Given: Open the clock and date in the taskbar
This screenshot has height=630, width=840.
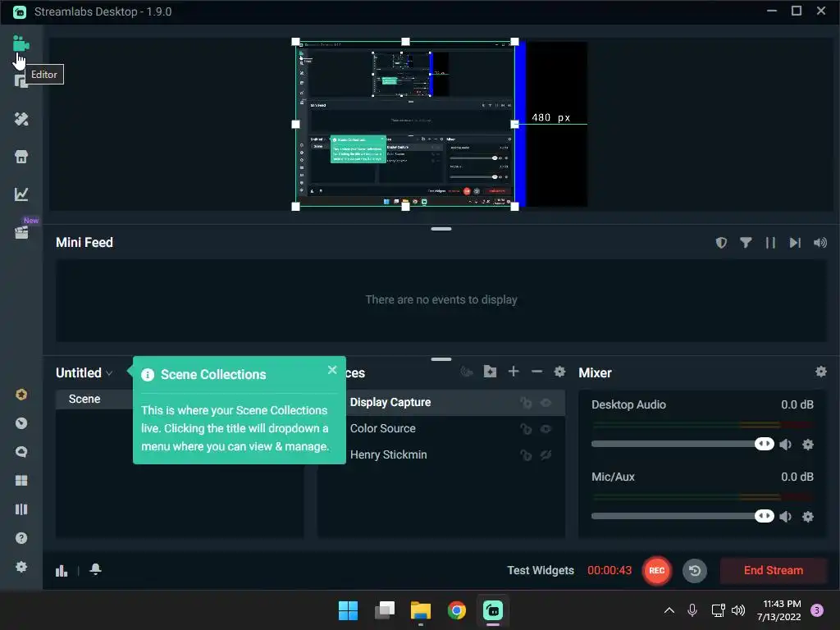Looking at the screenshot, I should [x=779, y=610].
